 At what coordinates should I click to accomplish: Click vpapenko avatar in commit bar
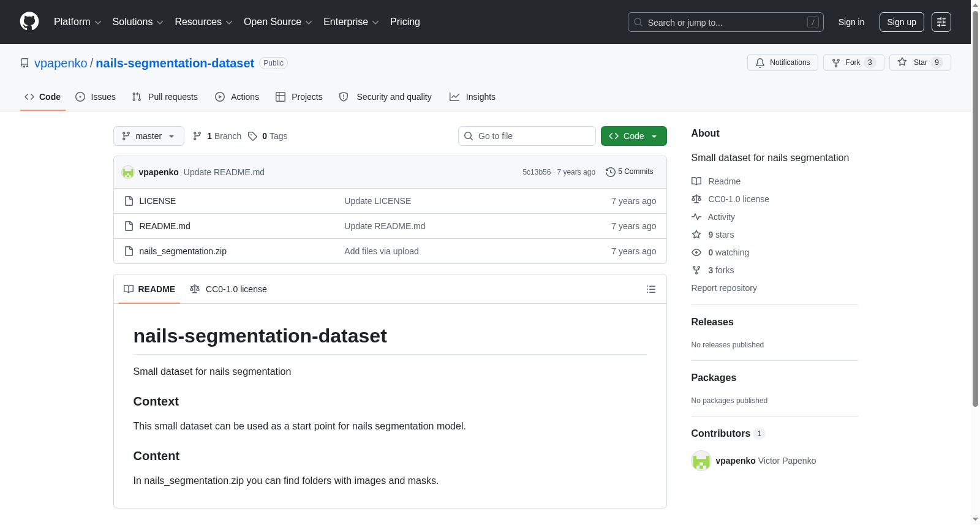point(128,172)
